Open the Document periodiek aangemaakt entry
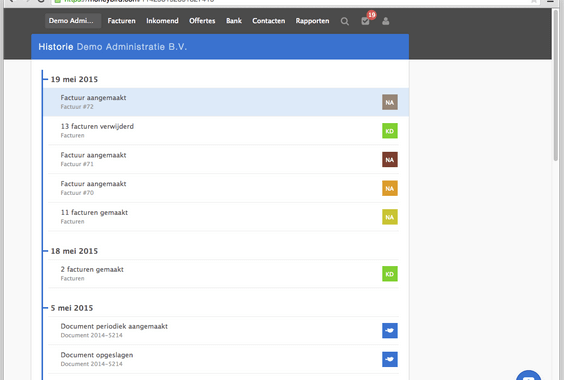The image size is (564, 380). click(x=223, y=331)
